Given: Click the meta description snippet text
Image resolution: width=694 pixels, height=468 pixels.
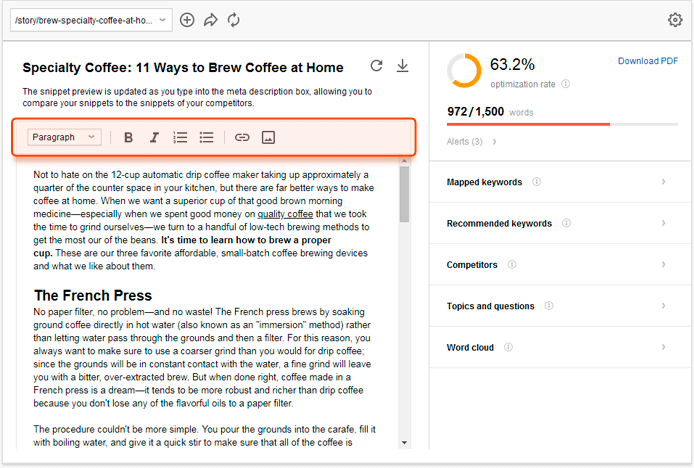Looking at the screenshot, I should tap(197, 97).
